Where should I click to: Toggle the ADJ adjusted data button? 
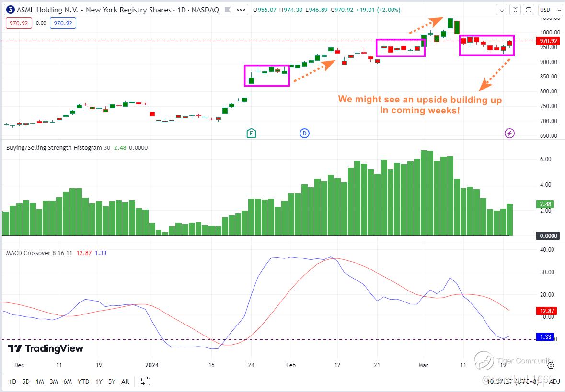pyautogui.click(x=554, y=381)
